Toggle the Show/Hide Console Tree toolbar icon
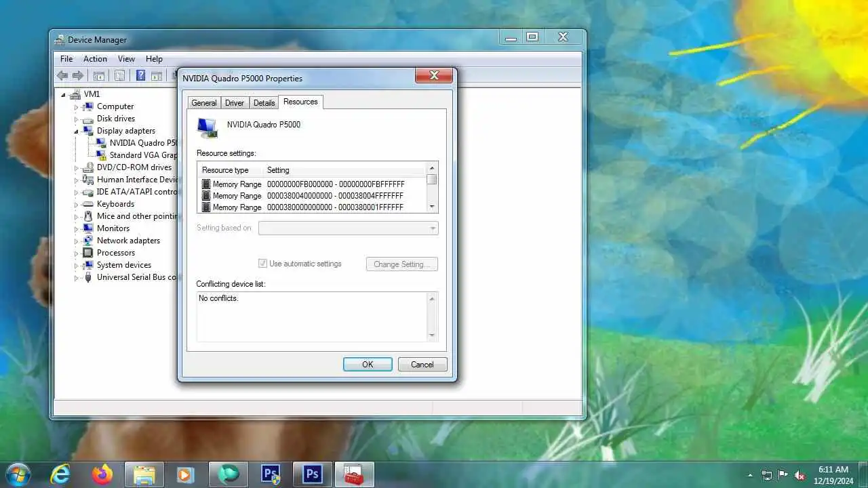The width and height of the screenshot is (868, 488). tap(99, 76)
